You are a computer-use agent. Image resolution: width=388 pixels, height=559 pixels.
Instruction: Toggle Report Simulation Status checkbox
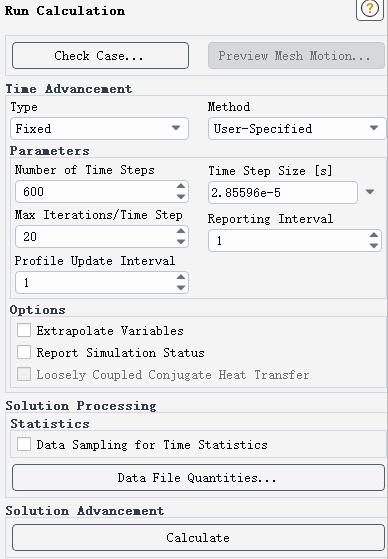(x=24, y=352)
